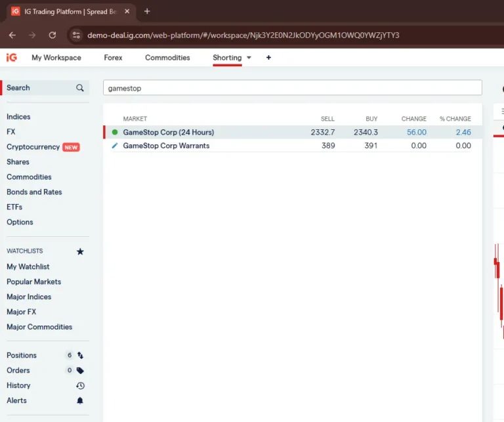Click the History clock icon

80,385
